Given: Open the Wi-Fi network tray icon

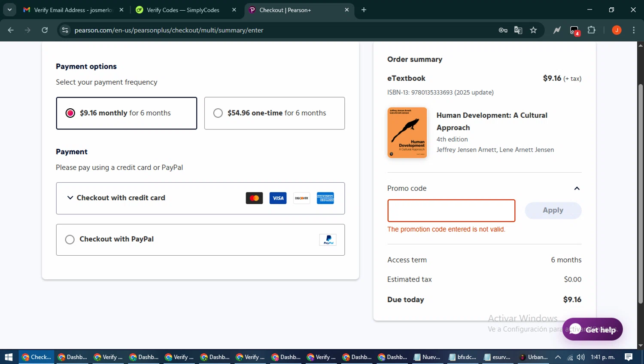Looking at the screenshot, I should pos(570,357).
